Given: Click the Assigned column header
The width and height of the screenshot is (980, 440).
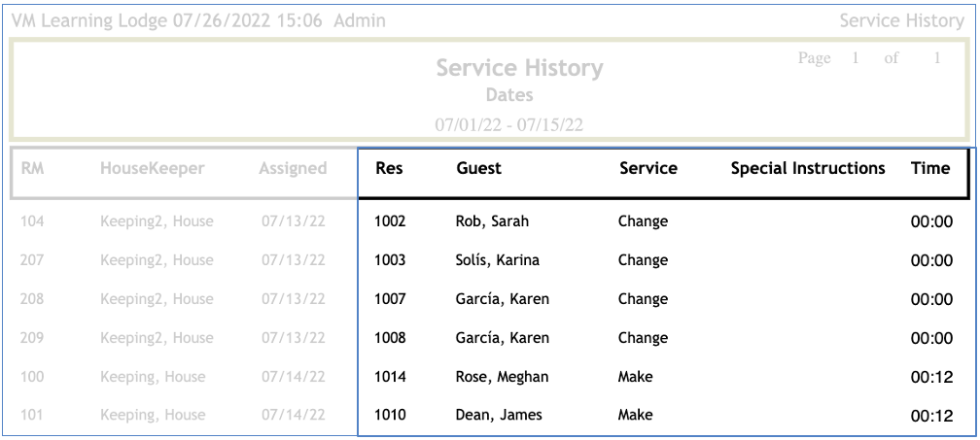Looking at the screenshot, I should click(292, 168).
